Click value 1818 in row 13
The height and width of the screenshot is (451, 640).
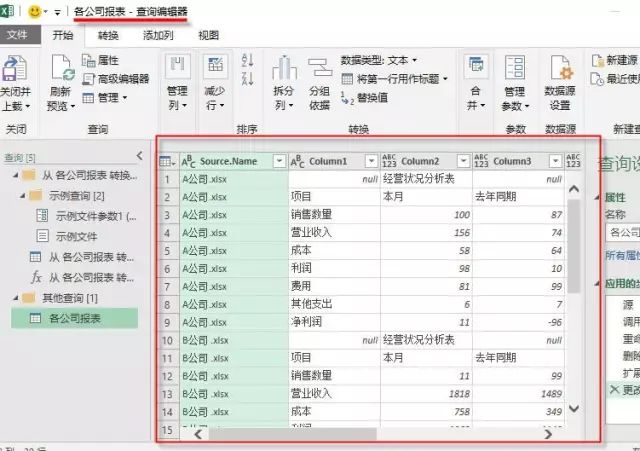(460, 394)
